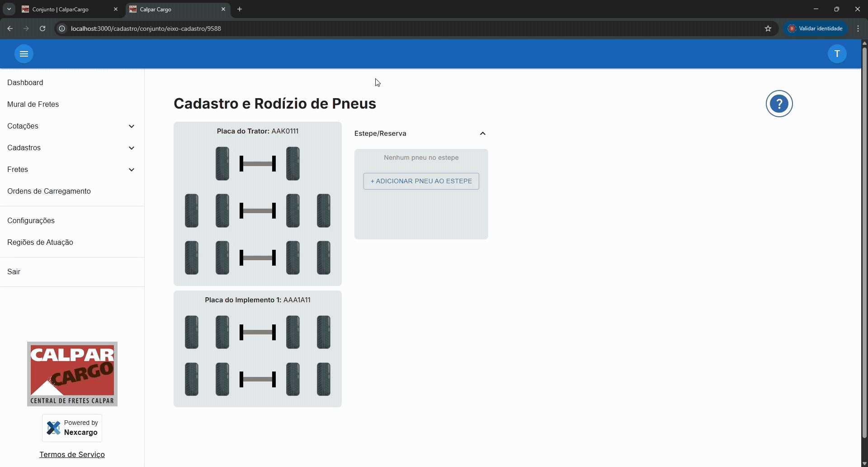Select the front left tire of the tractor
This screenshot has height=467, width=868.
(x=222, y=163)
